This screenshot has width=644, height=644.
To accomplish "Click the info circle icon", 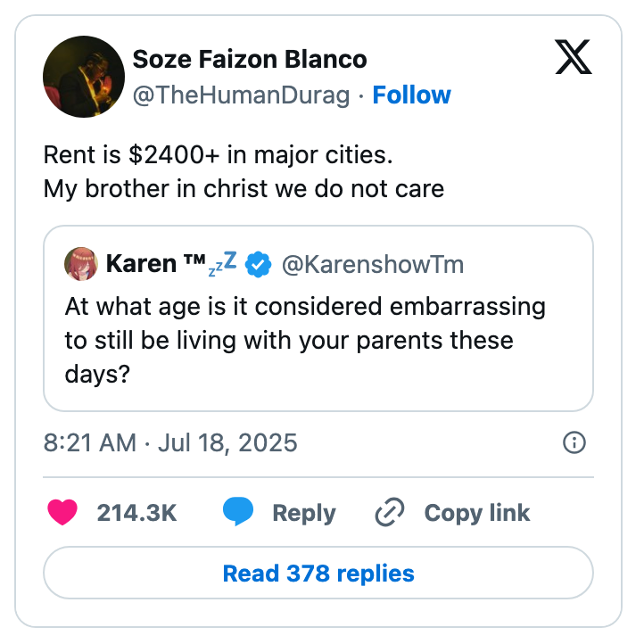I will tap(575, 442).
